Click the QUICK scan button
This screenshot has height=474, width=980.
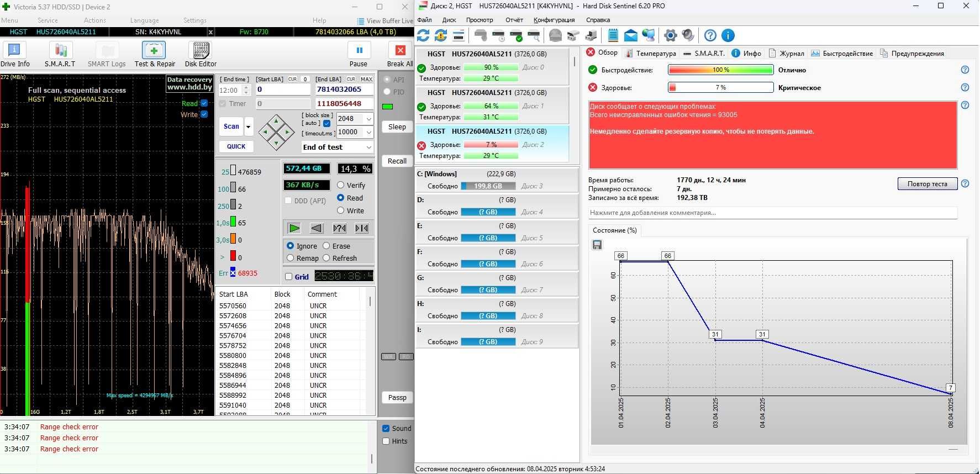coord(236,146)
